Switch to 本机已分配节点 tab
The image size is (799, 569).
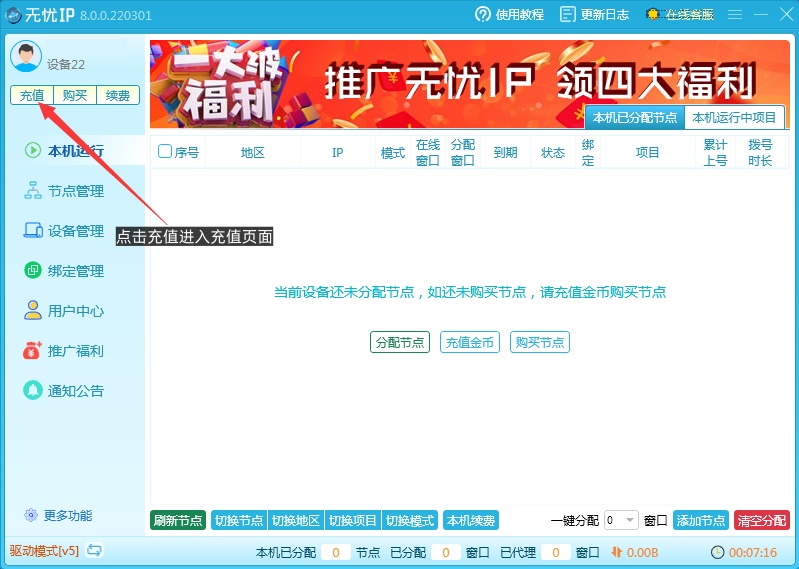(634, 118)
